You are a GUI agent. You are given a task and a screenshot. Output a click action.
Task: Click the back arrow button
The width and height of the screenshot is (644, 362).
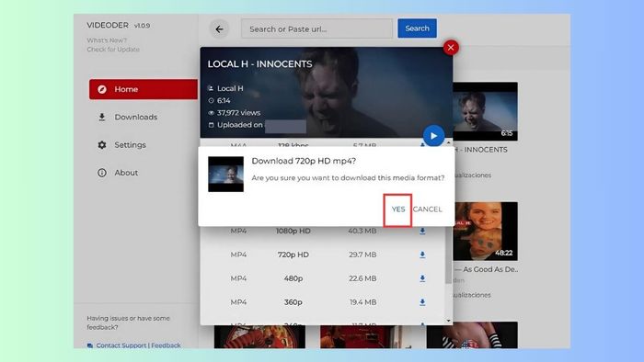coord(219,29)
